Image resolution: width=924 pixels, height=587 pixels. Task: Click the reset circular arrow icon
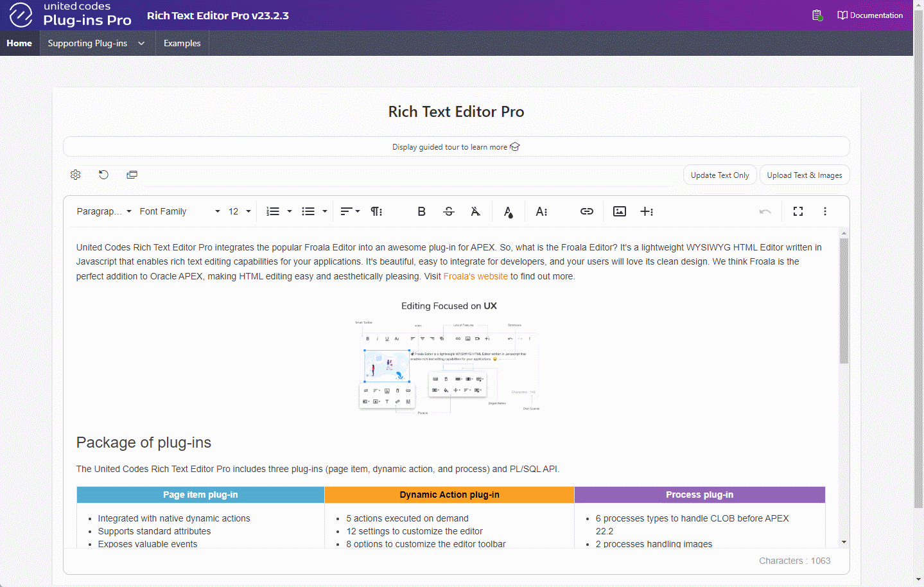(x=104, y=175)
